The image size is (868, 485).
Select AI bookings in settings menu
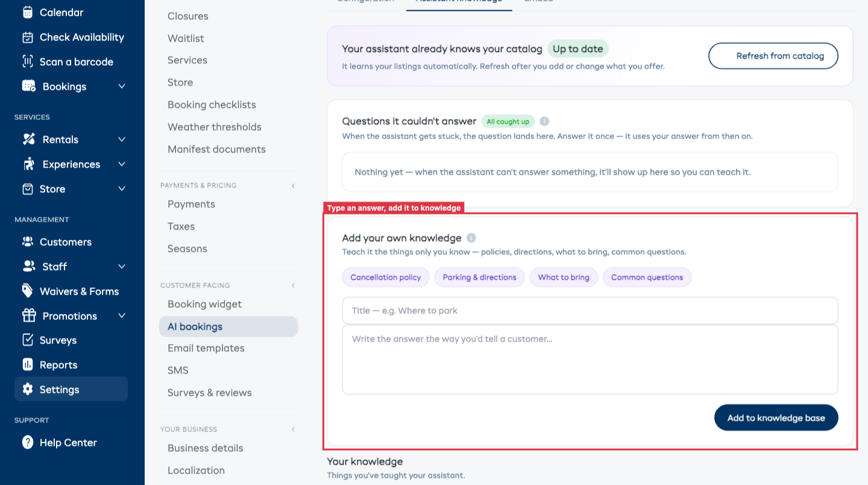[x=228, y=327]
